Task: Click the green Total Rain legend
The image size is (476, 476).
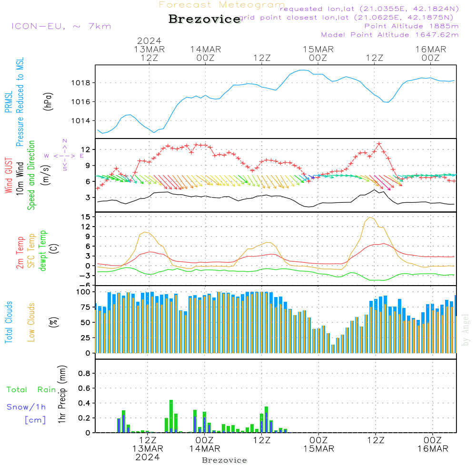Action: point(31,389)
